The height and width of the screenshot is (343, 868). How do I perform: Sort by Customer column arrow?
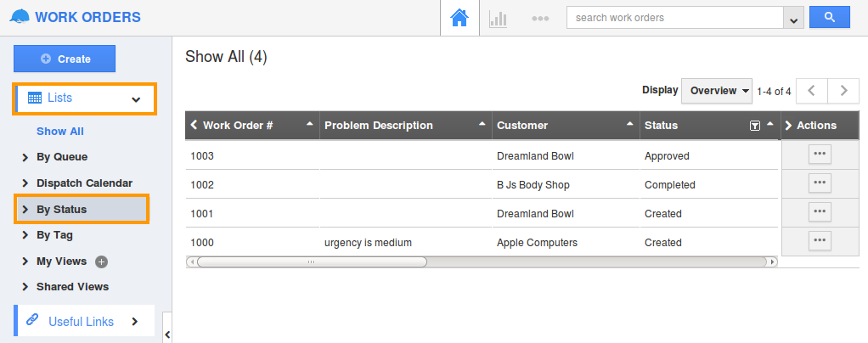630,124
